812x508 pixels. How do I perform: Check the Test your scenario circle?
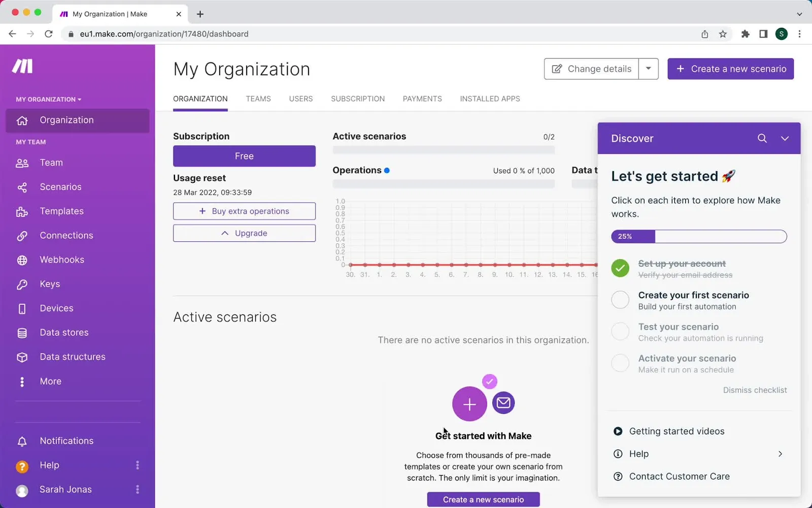tap(620, 331)
